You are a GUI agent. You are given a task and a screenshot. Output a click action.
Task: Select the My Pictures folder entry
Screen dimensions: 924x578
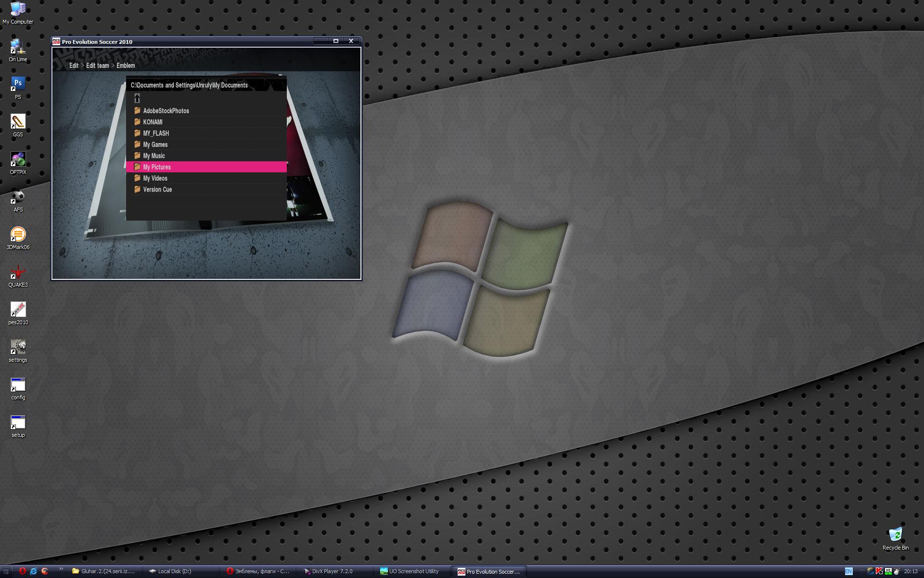(x=157, y=167)
